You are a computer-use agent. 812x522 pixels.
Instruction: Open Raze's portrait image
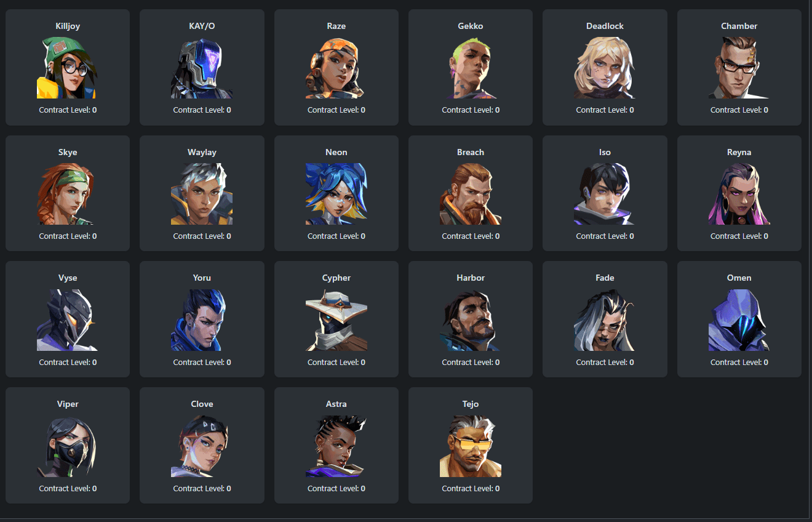pyautogui.click(x=336, y=68)
